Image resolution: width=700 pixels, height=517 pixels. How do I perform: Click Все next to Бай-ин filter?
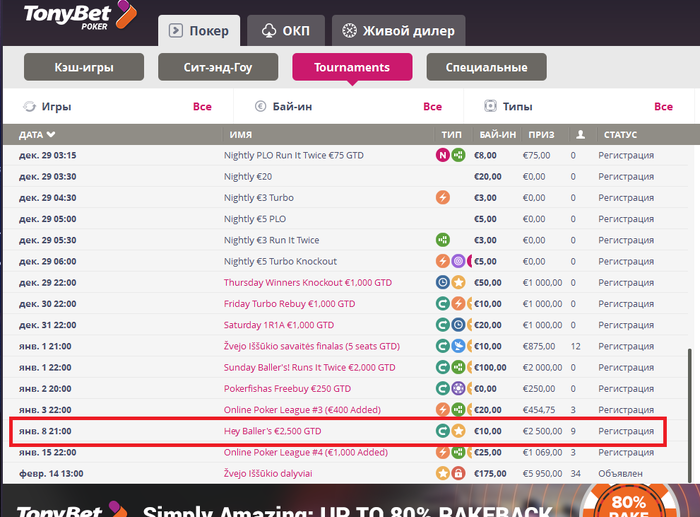[432, 107]
